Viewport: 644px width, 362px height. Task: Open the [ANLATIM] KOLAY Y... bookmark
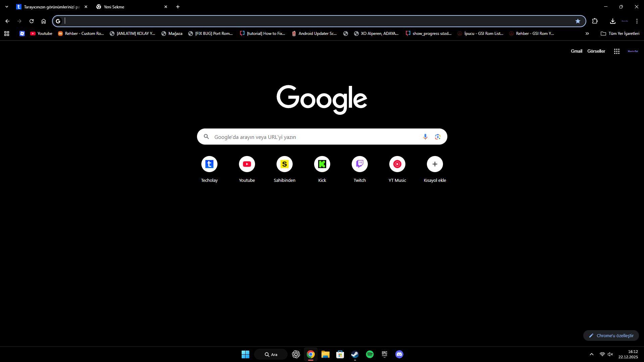133,34
